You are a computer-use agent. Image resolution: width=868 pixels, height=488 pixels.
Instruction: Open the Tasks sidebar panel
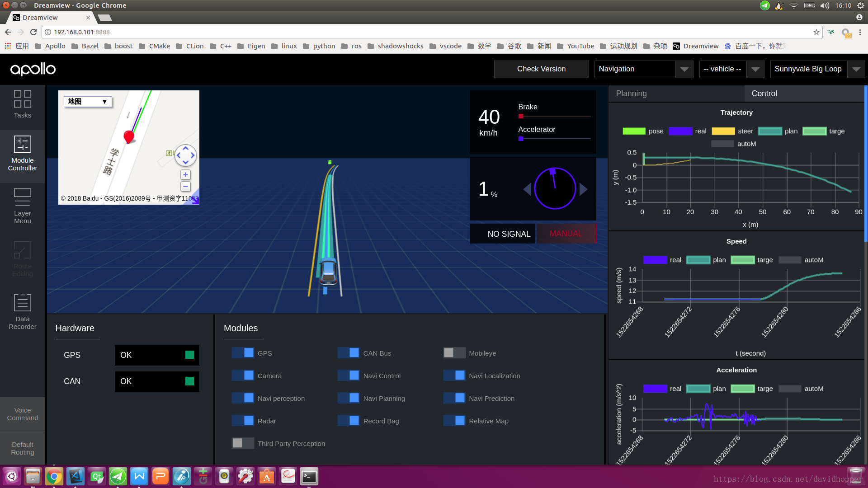(22, 104)
